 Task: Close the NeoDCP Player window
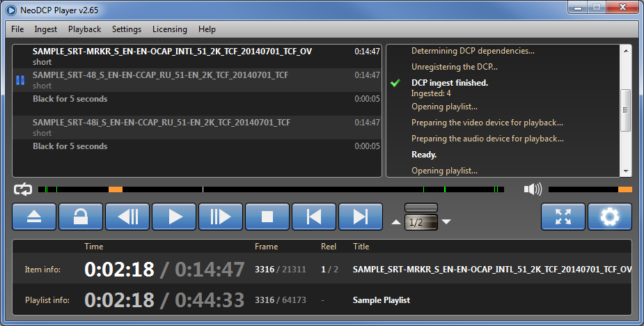622,8
